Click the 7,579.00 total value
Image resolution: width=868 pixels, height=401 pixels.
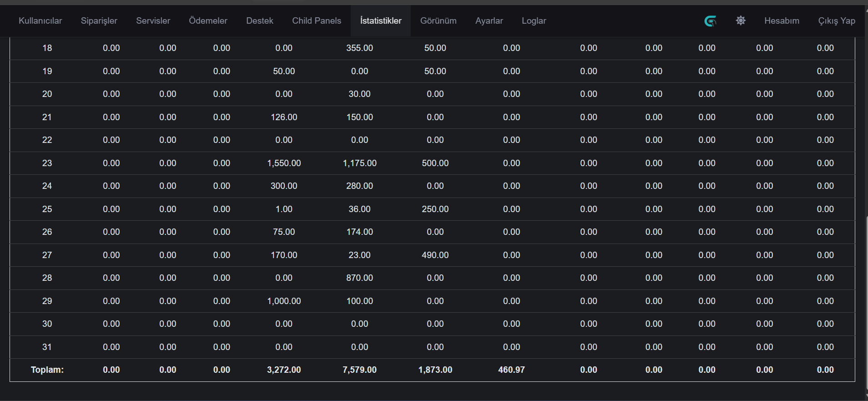coord(359,370)
